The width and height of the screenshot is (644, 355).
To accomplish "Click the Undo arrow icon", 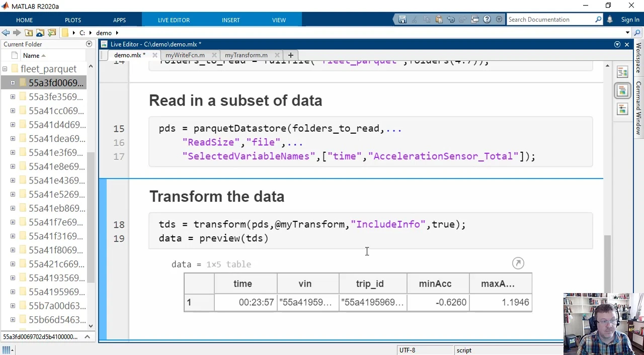I will [x=451, y=20].
